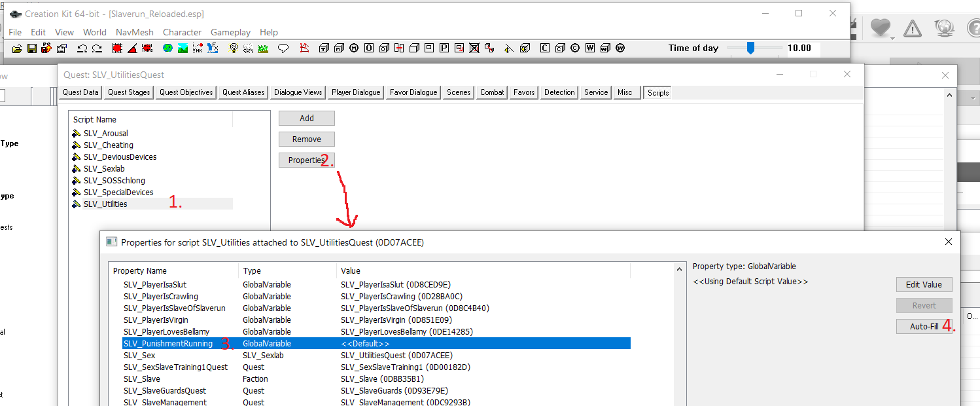
Task: Open the dialogue speech bubble icon
Action: [283, 48]
